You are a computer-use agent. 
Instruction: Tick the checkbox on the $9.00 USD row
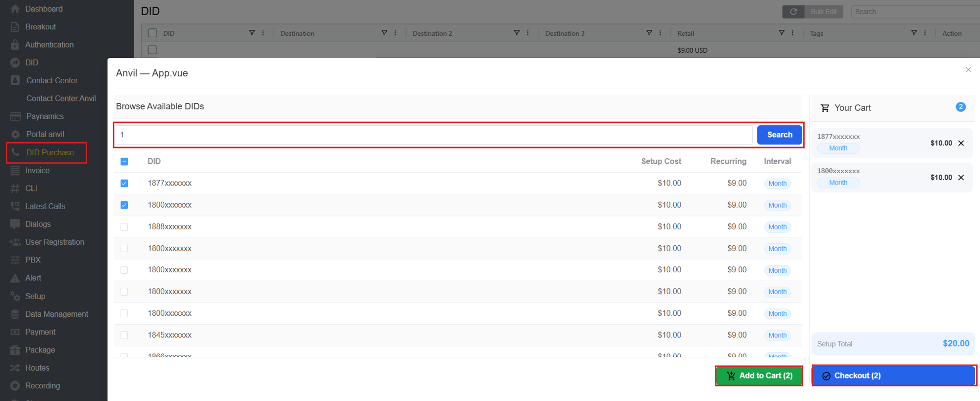[152, 50]
